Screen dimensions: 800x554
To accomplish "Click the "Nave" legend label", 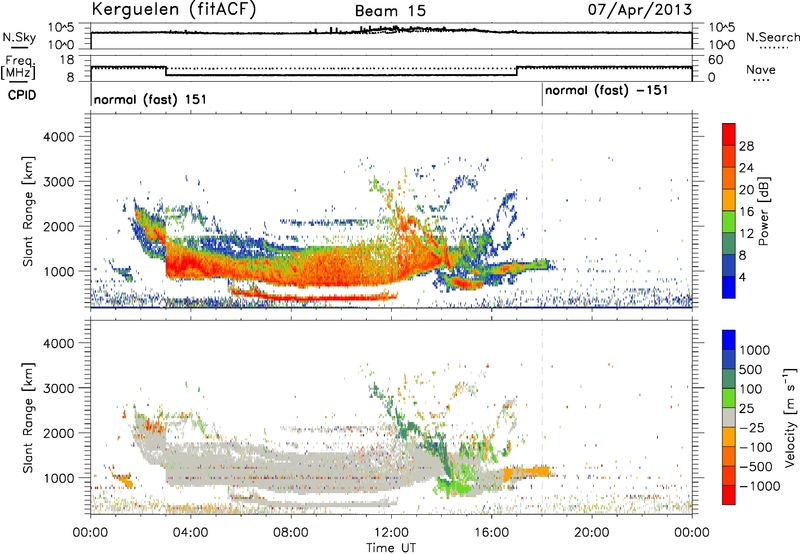I will [761, 70].
